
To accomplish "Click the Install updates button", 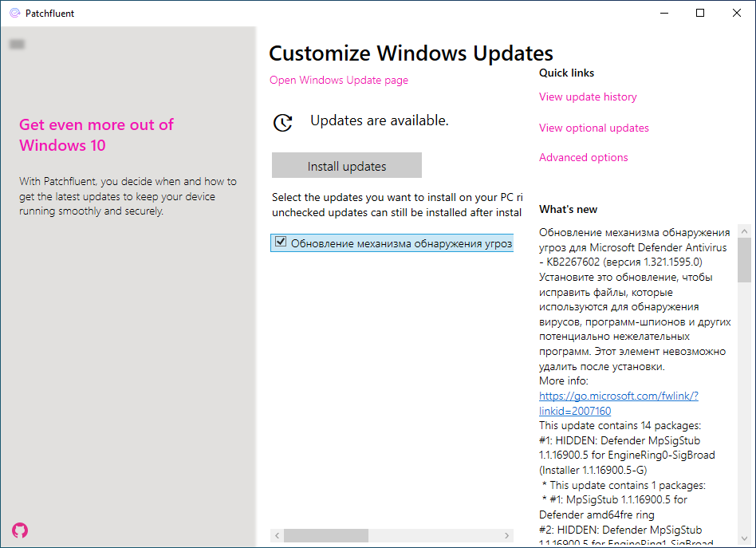I will [x=347, y=165].
